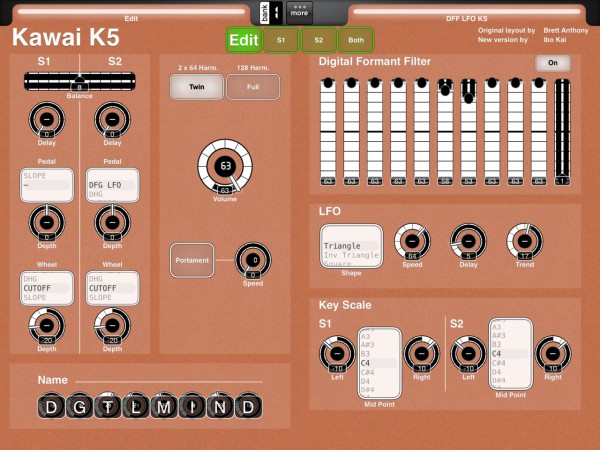The width and height of the screenshot is (600, 450).
Task: Switch to the S2 tab
Action: click(318, 40)
